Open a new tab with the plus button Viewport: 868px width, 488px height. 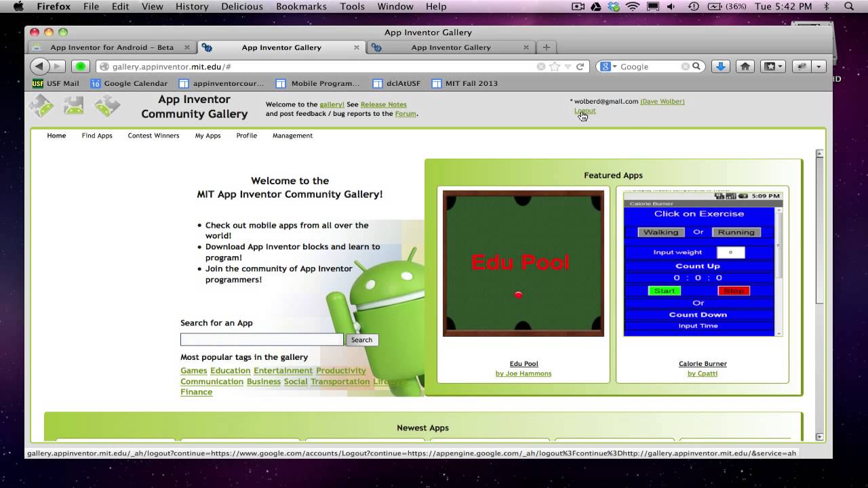546,47
